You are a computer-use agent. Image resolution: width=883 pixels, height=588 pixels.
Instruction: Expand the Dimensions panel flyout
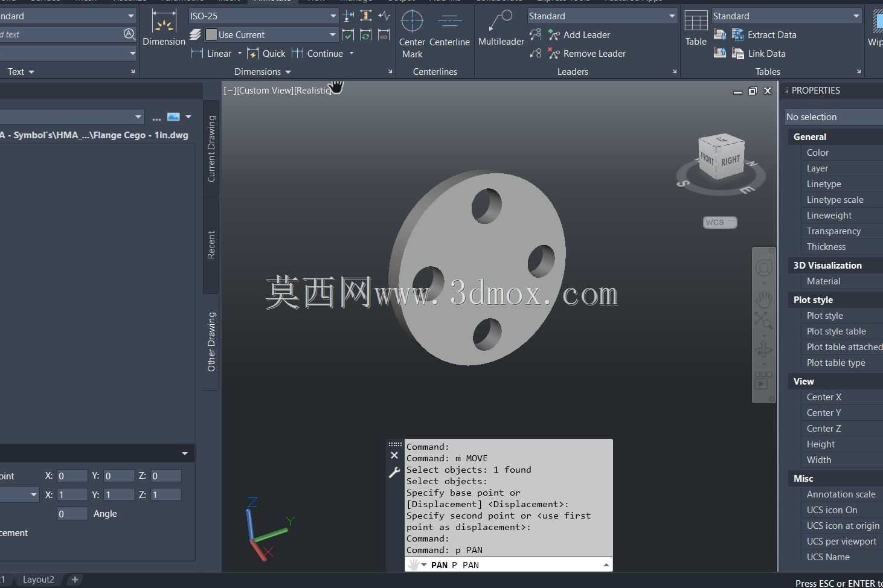[263, 71]
